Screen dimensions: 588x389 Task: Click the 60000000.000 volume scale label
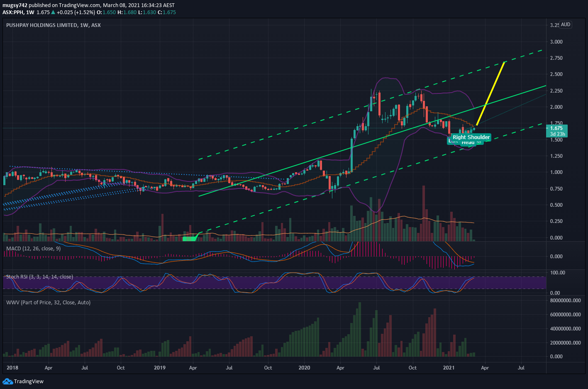pyautogui.click(x=565, y=314)
